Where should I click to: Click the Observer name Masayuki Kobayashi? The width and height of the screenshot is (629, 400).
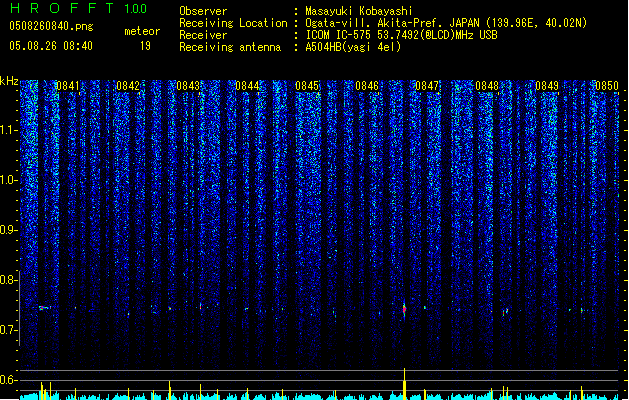pos(359,11)
